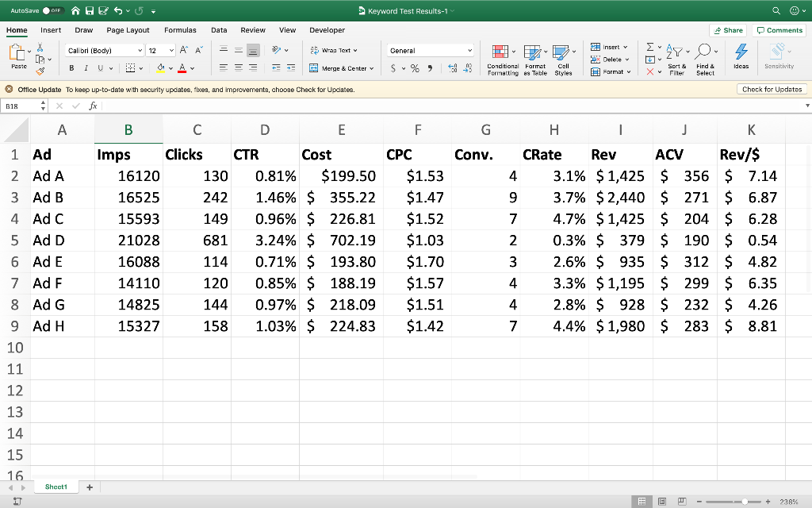The width and height of the screenshot is (812, 508).
Task: Click the Increase Decimal icon
Action: click(453, 68)
